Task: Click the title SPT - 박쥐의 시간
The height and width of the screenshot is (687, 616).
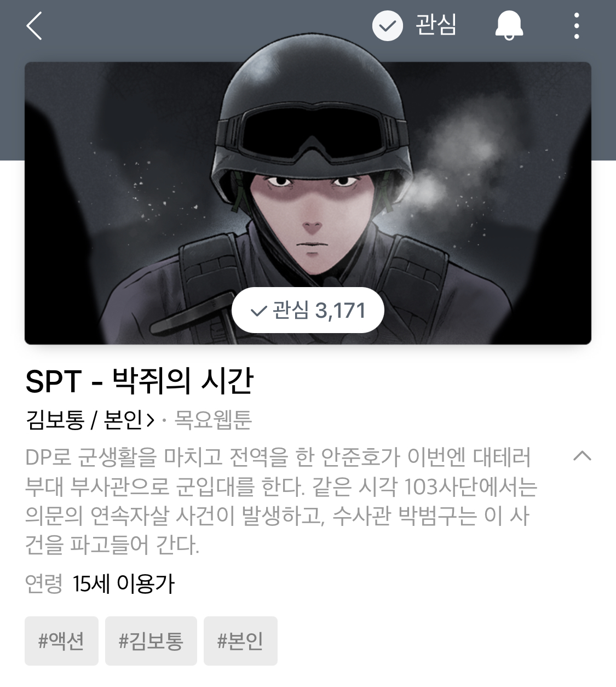Action: pyautogui.click(x=140, y=381)
